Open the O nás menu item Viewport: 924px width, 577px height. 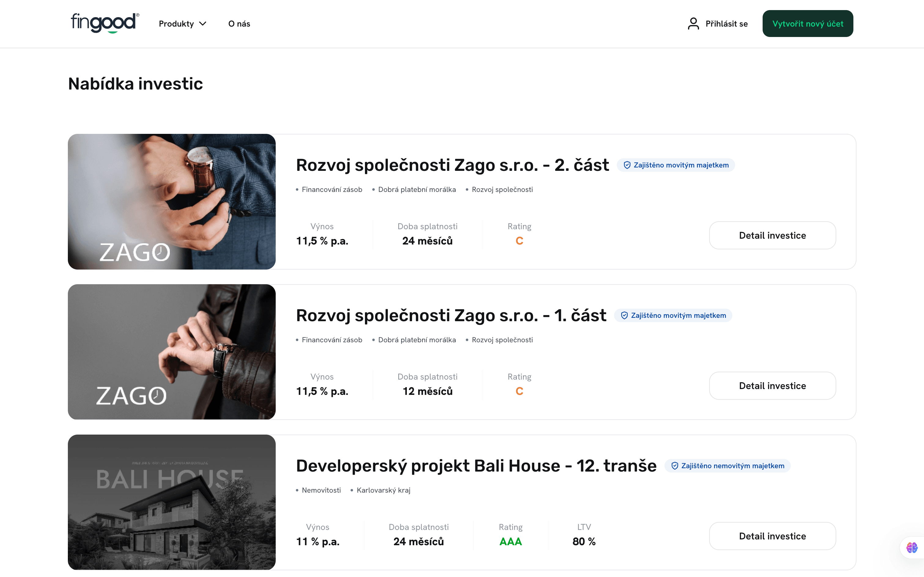tap(239, 23)
